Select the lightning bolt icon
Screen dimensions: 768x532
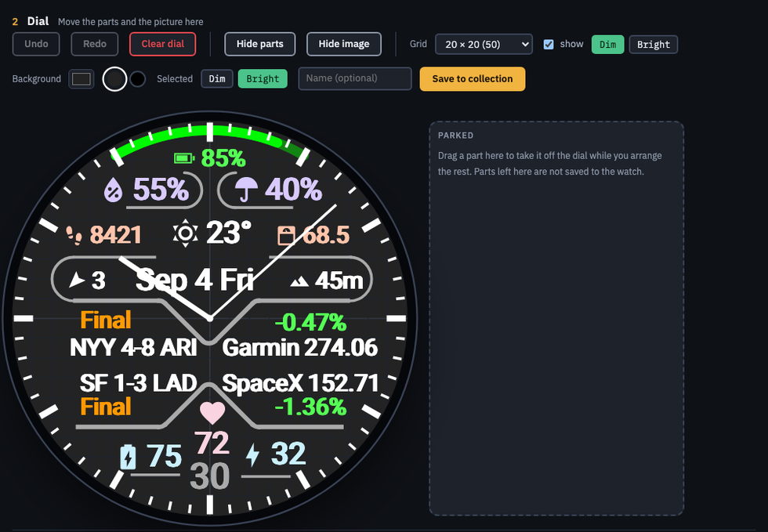coord(252,454)
